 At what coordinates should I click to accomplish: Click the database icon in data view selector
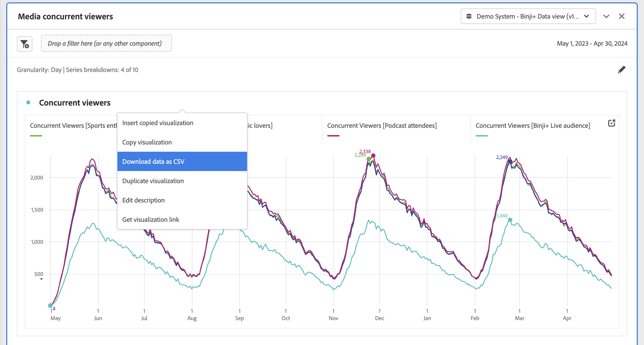coord(469,16)
